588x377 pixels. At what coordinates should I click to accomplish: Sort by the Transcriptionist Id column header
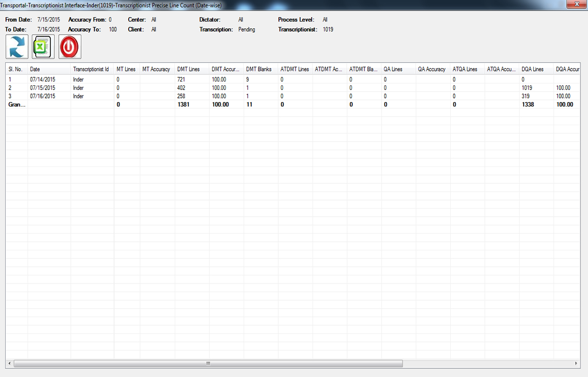pyautogui.click(x=91, y=69)
